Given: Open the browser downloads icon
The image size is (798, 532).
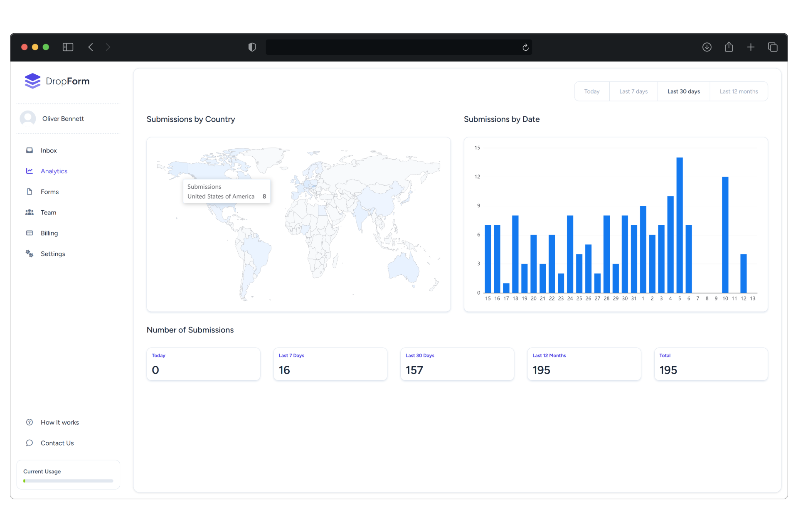Looking at the screenshot, I should point(707,47).
